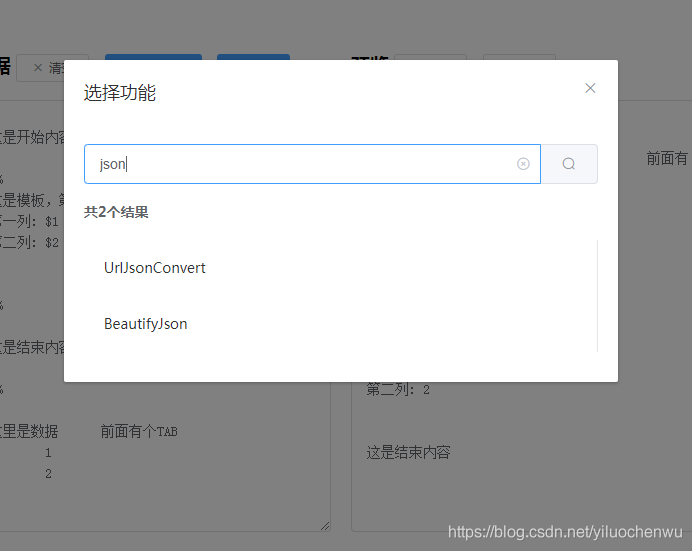Focus the json search input field
The height and width of the screenshot is (551, 692).
coord(312,164)
